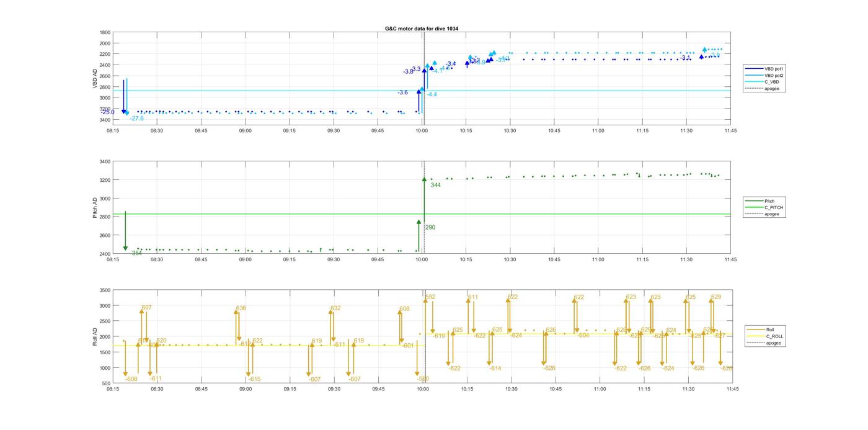Select the 'VBD pot1' legend entry

(x=764, y=69)
